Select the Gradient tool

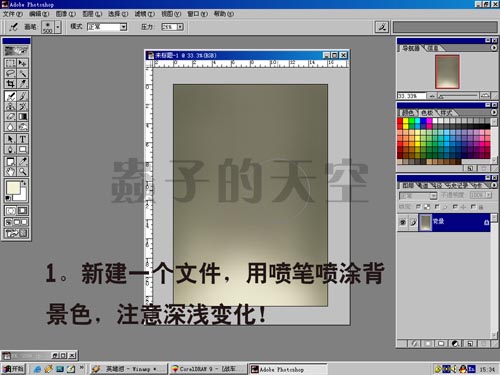click(x=22, y=116)
